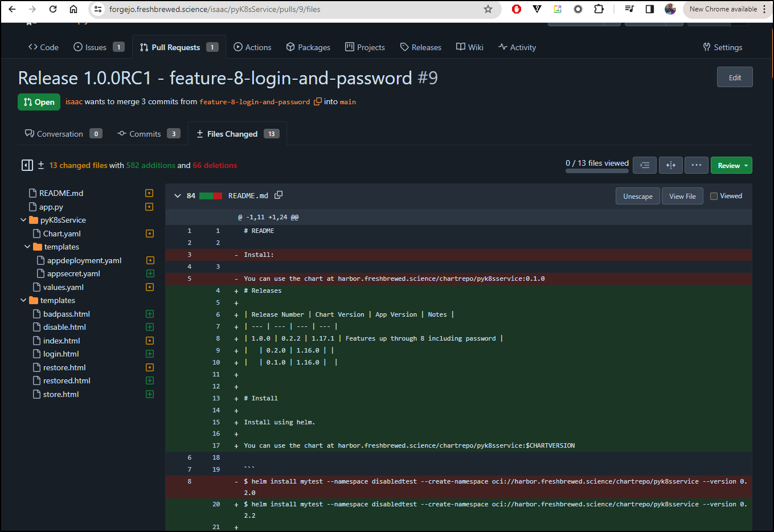774x532 pixels.
Task: Open the Wiki tab
Action: [x=470, y=47]
